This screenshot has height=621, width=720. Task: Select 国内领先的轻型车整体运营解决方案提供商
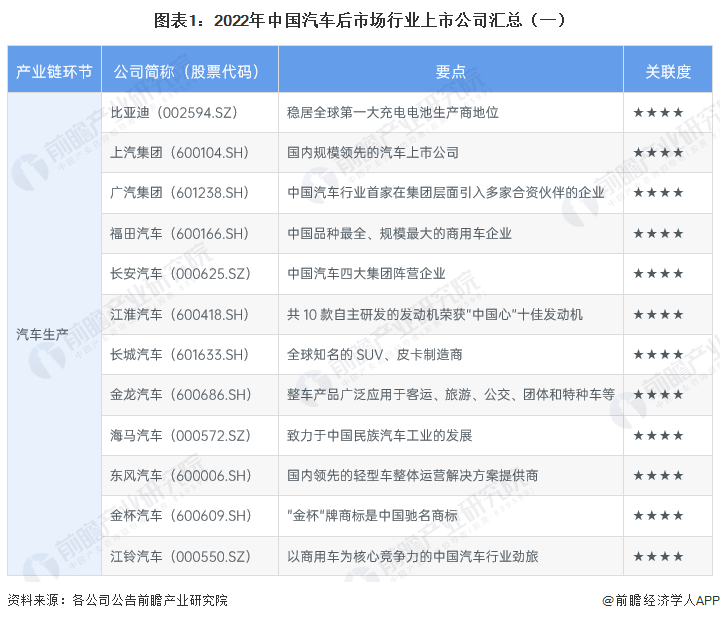412,475
